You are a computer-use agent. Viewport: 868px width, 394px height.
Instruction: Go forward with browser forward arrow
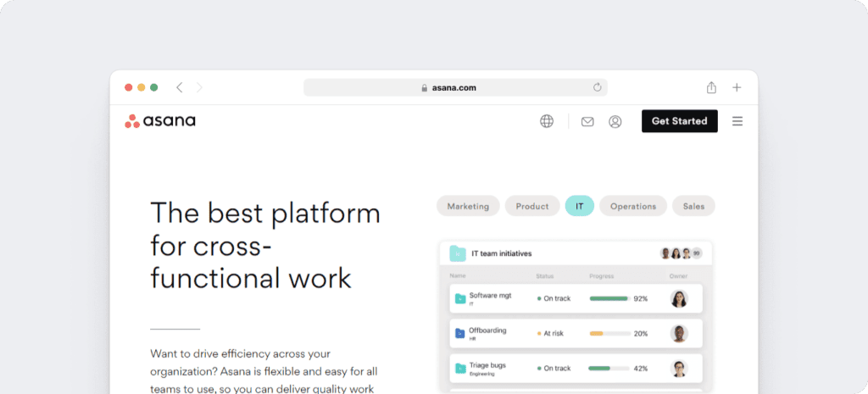(199, 87)
